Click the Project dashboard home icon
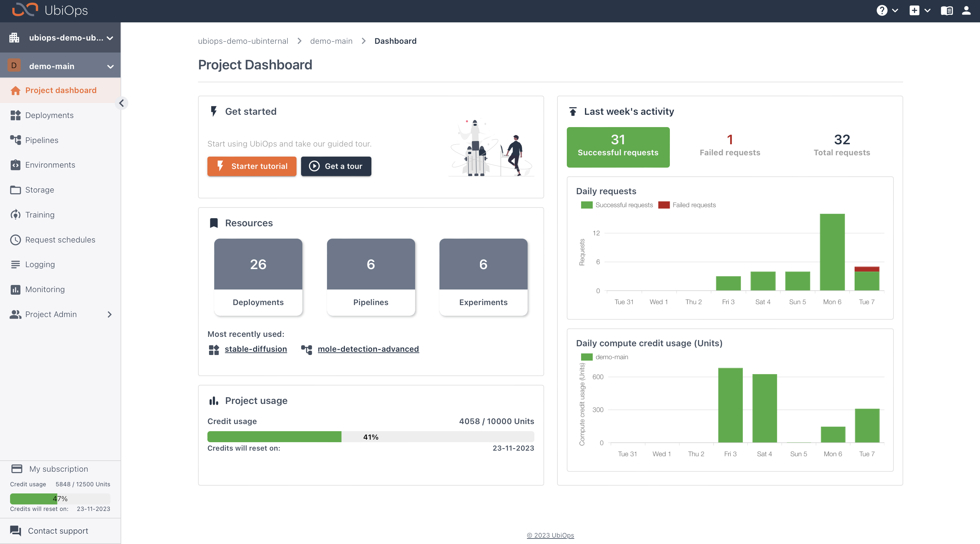 click(15, 90)
